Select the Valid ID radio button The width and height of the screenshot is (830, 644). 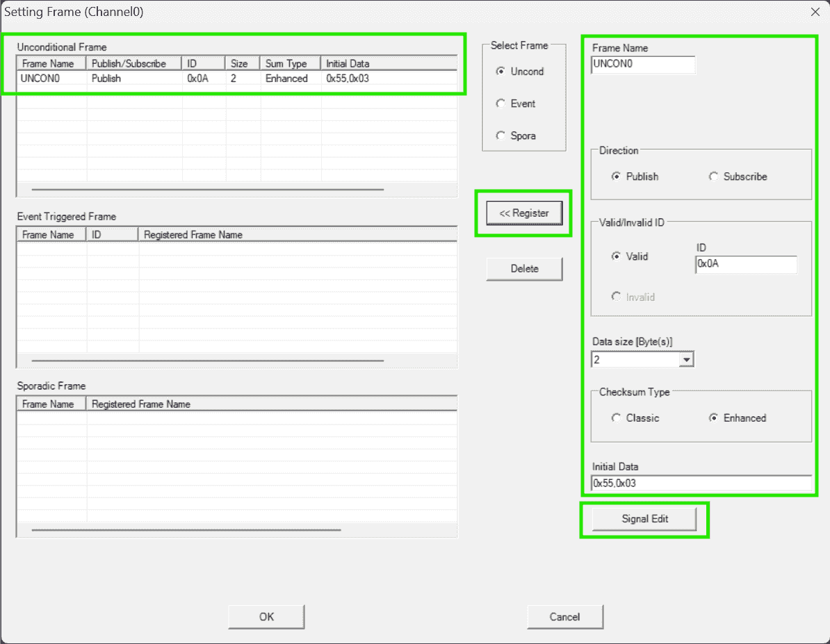click(616, 256)
